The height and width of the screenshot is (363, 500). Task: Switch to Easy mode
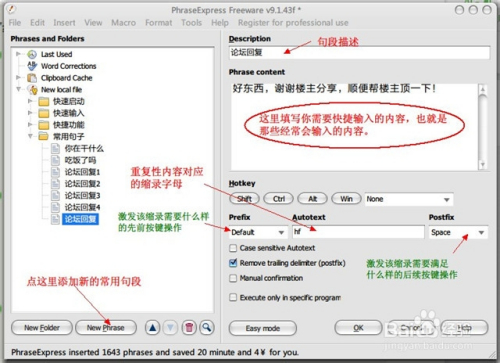click(x=263, y=328)
